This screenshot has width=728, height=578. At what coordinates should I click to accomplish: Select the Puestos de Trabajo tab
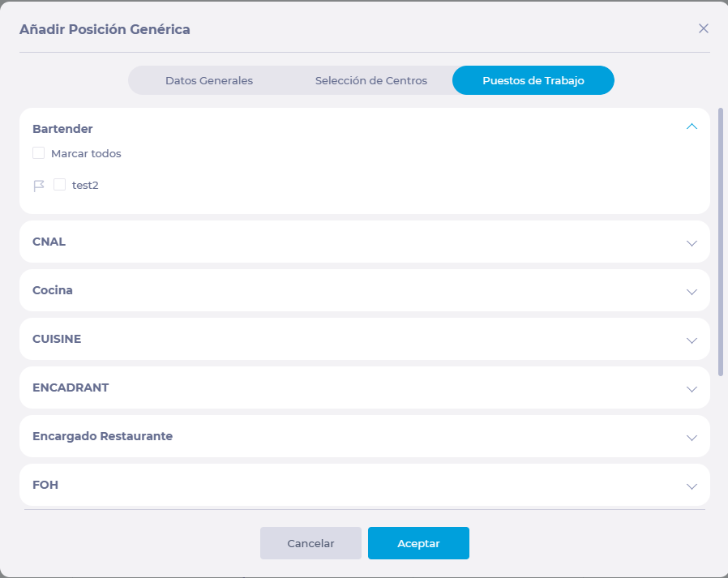pyautogui.click(x=533, y=81)
